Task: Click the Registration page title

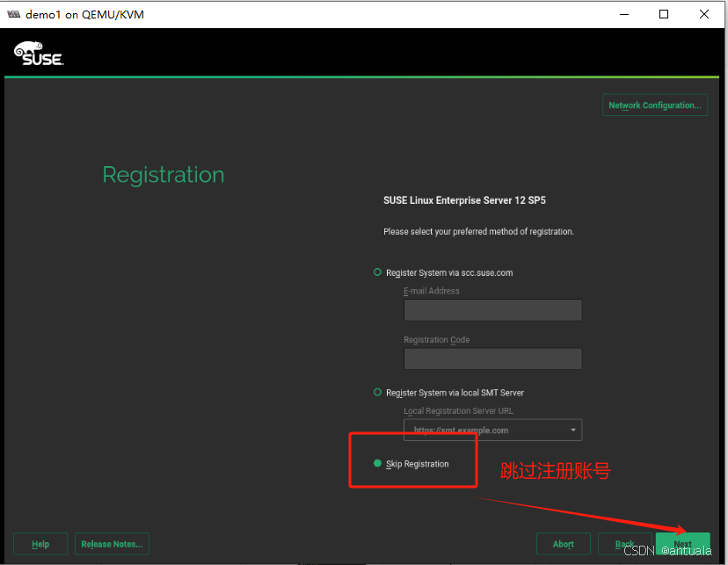Action: pyautogui.click(x=164, y=176)
